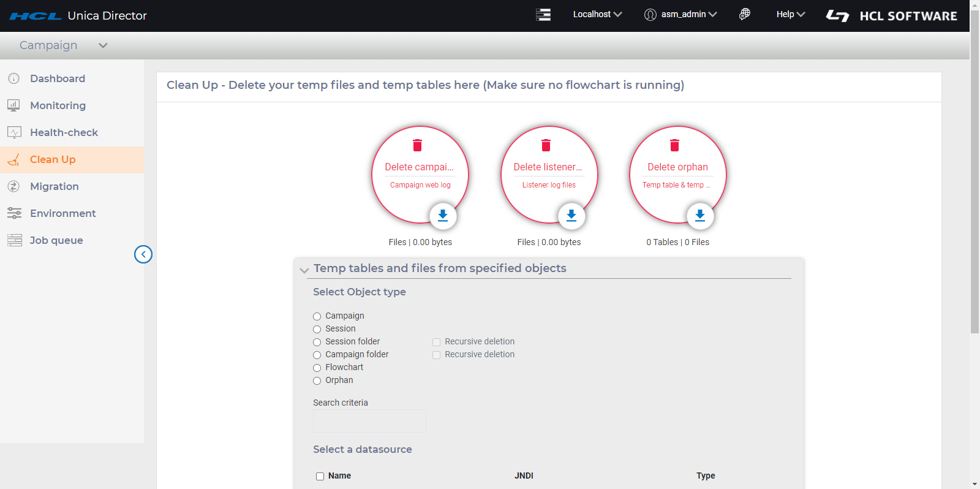Open the Help menu
Viewport: 980px width, 489px height.
point(790,14)
